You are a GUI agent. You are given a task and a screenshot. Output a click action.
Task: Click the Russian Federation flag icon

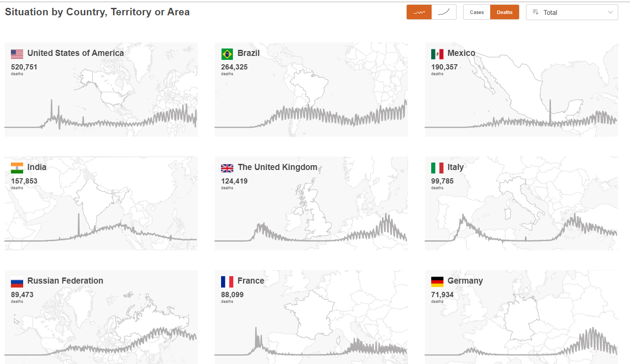point(17,282)
